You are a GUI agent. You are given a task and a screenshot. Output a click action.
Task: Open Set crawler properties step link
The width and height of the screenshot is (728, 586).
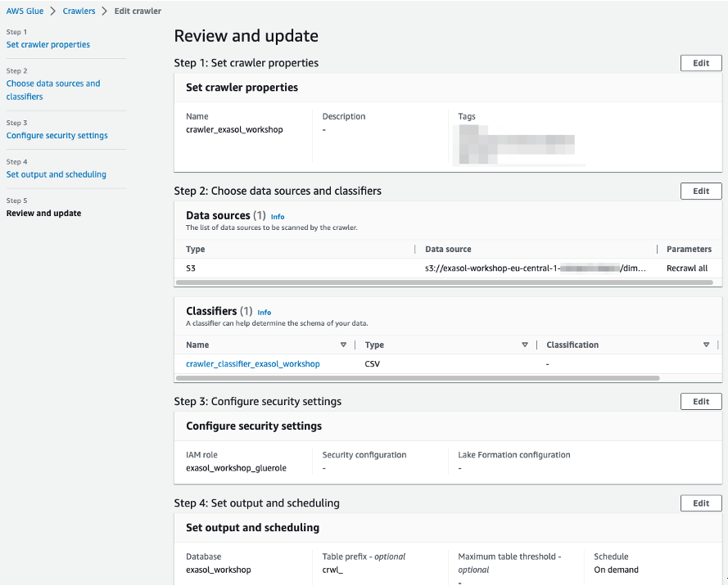click(48, 44)
